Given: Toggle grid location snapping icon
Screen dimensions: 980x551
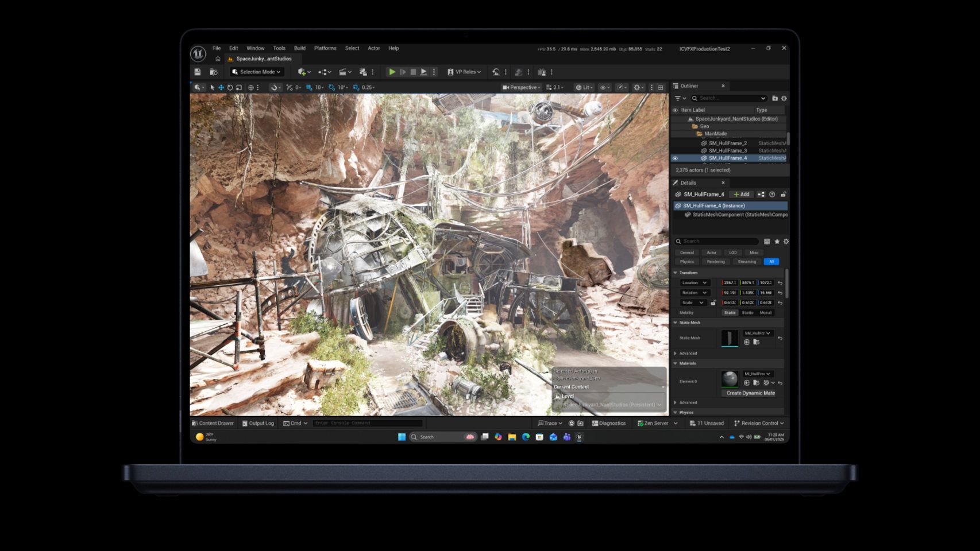Looking at the screenshot, I should [309, 87].
